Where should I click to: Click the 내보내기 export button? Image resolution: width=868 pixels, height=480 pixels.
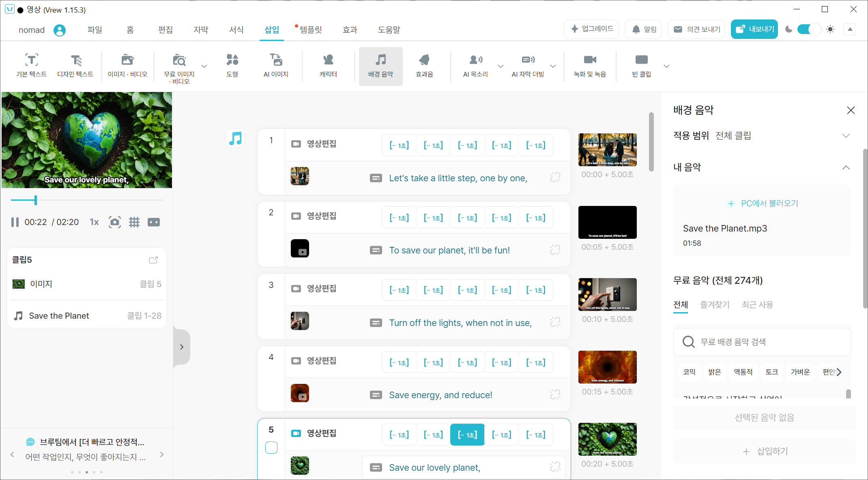(x=754, y=29)
